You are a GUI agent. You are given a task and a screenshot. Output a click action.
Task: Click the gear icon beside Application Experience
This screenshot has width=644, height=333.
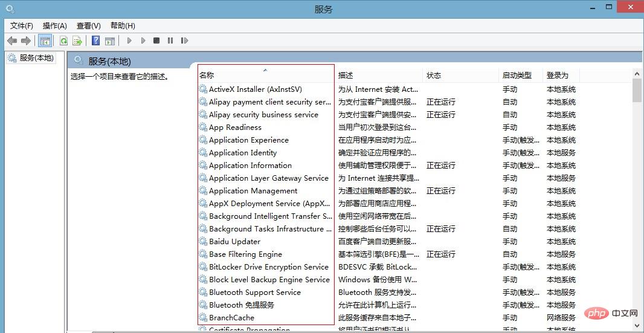point(203,140)
